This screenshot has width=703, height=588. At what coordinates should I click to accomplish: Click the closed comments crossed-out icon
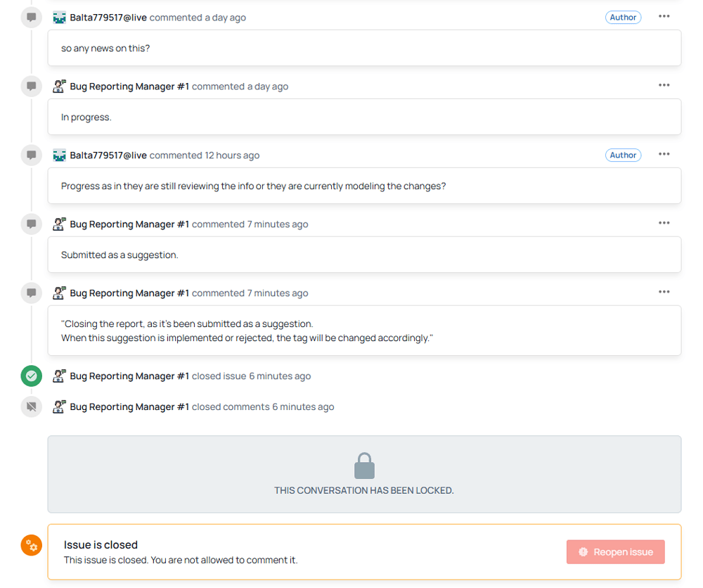tap(31, 407)
